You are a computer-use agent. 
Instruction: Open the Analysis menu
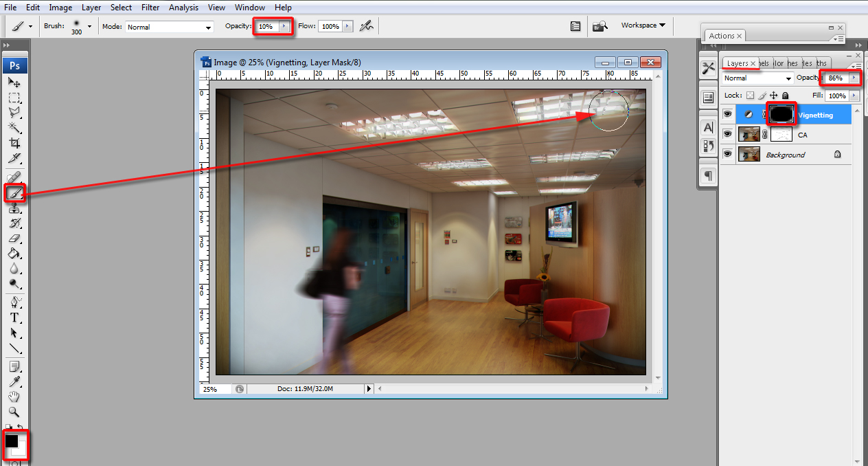(x=183, y=8)
